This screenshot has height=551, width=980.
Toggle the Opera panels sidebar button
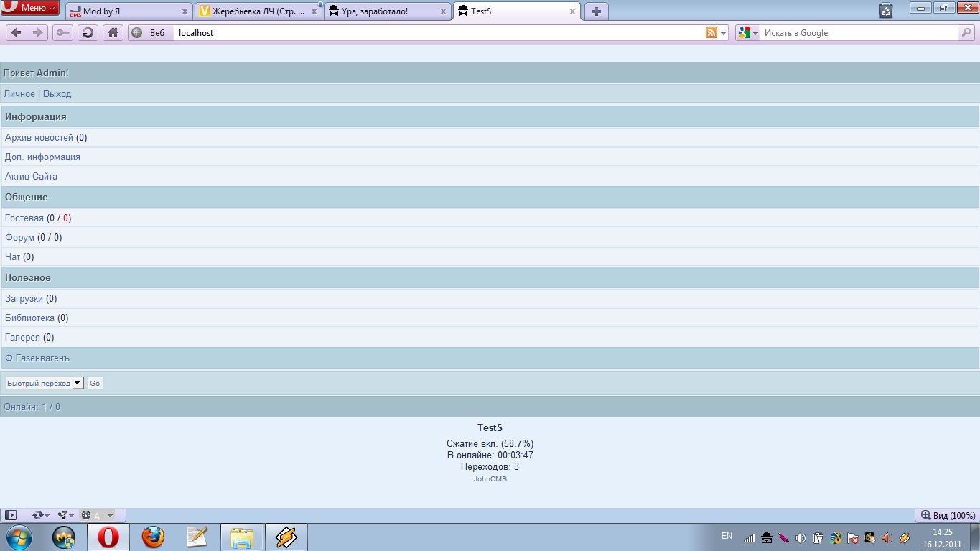pyautogui.click(x=10, y=515)
